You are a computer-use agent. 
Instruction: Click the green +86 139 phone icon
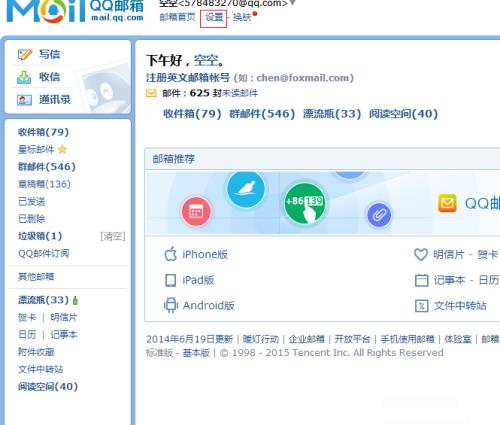pyautogui.click(x=304, y=203)
